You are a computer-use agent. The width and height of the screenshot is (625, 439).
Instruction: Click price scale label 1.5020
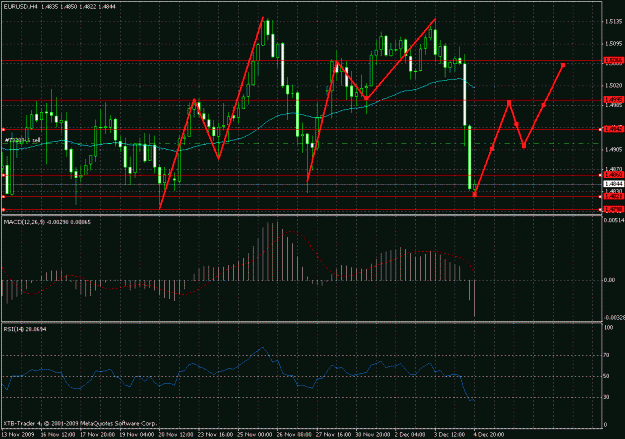613,85
